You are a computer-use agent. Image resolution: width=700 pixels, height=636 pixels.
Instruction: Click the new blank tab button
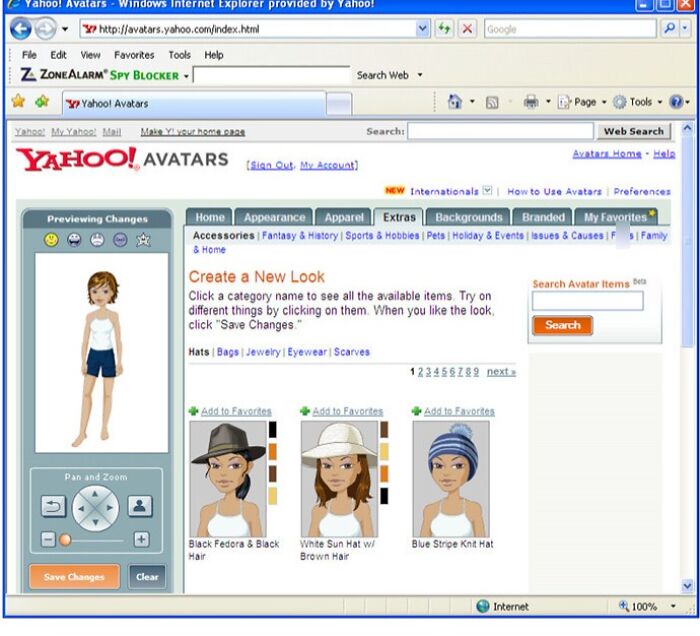(339, 104)
